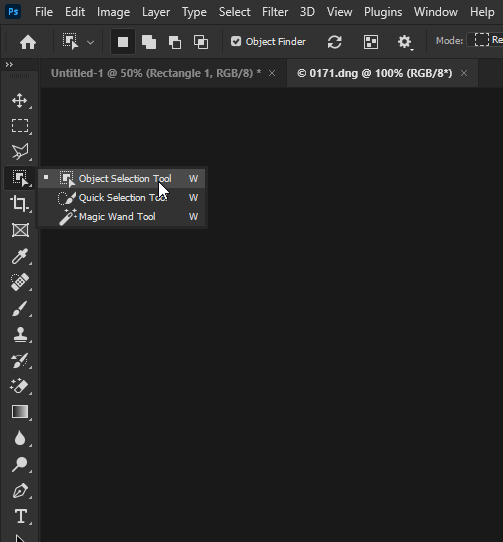Screen dimensions: 503x542
Task: Click the Home button in options bar
Action: 28,42
